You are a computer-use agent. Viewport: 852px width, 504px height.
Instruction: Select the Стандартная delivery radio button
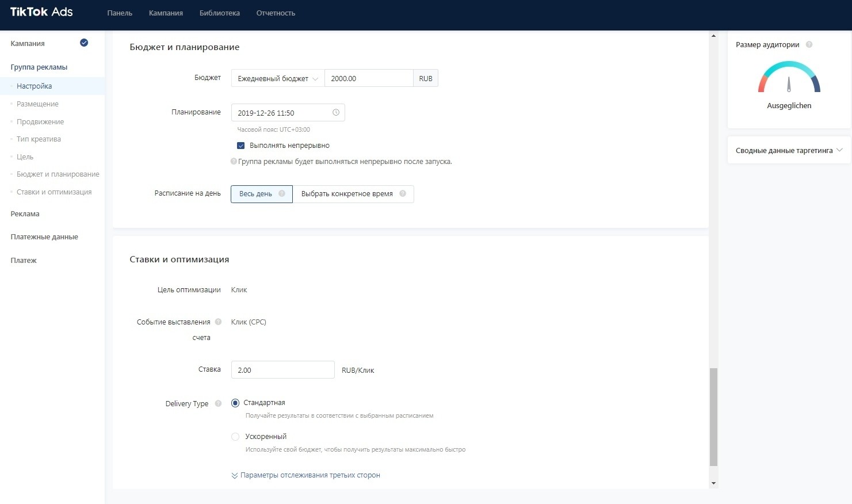point(235,403)
